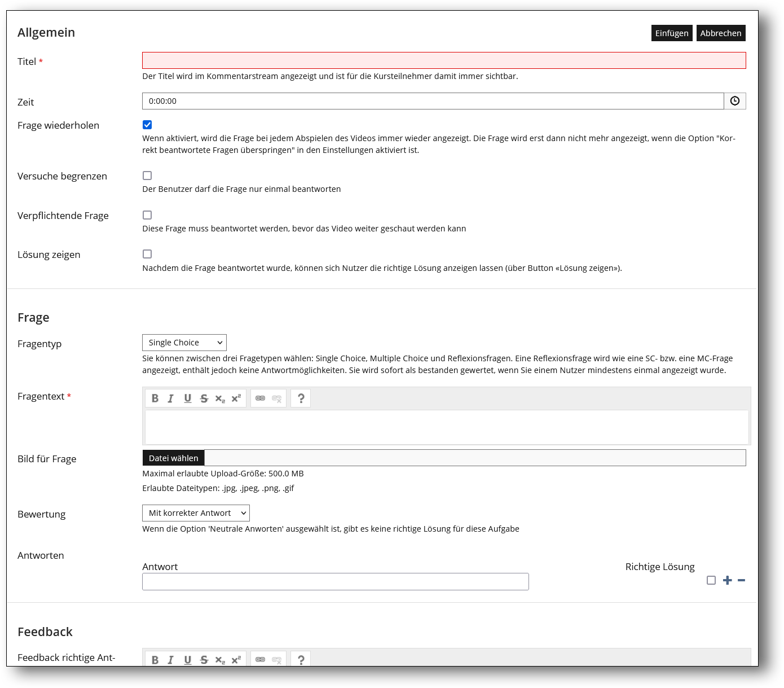Open Bewertung dropdown Mit korrekter Antwort
The width and height of the screenshot is (784, 688).
point(196,513)
